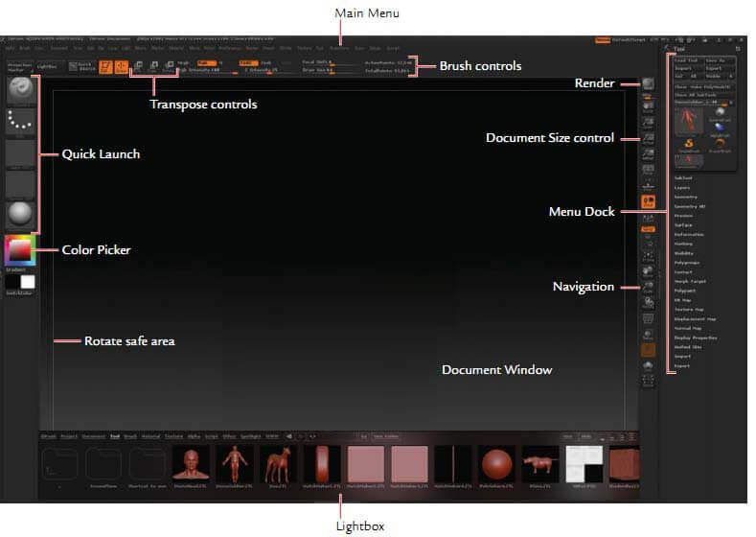The width and height of the screenshot is (756, 537).
Task: Expand the Polygroups subpalette
Action: [x=687, y=263]
